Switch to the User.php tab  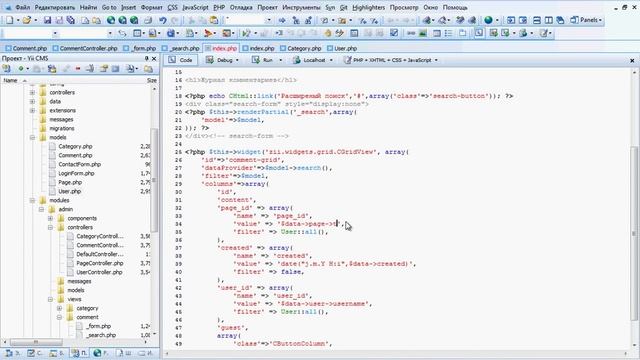[x=342, y=48]
